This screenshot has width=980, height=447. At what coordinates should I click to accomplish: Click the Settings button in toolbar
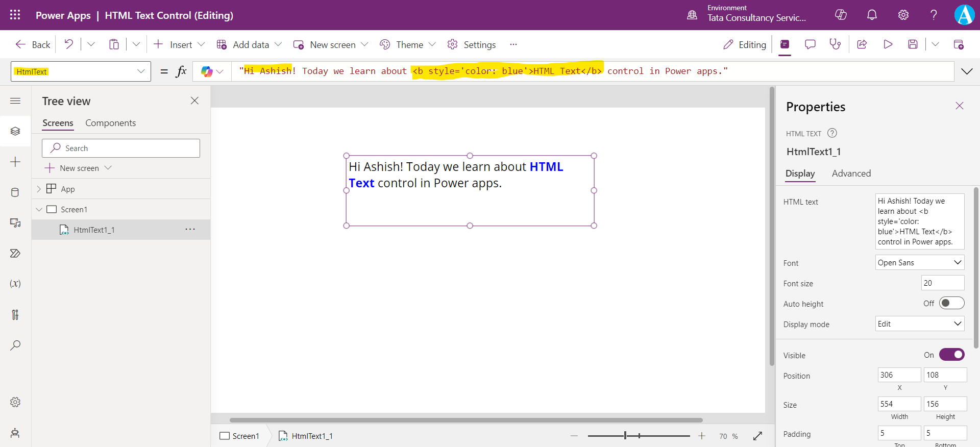point(472,44)
